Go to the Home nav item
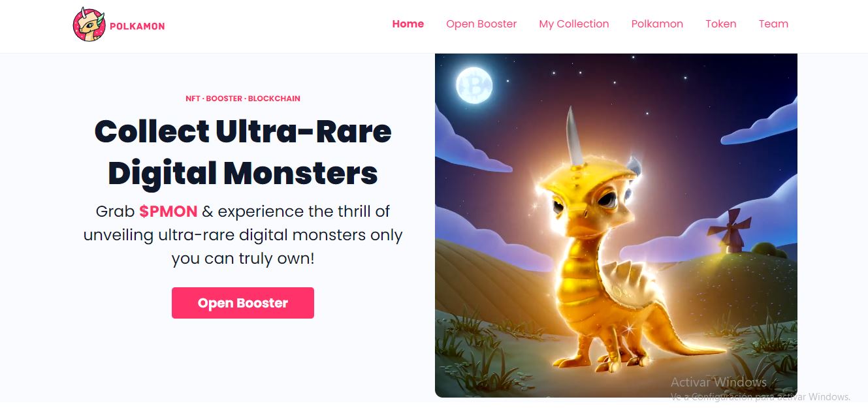 [408, 24]
